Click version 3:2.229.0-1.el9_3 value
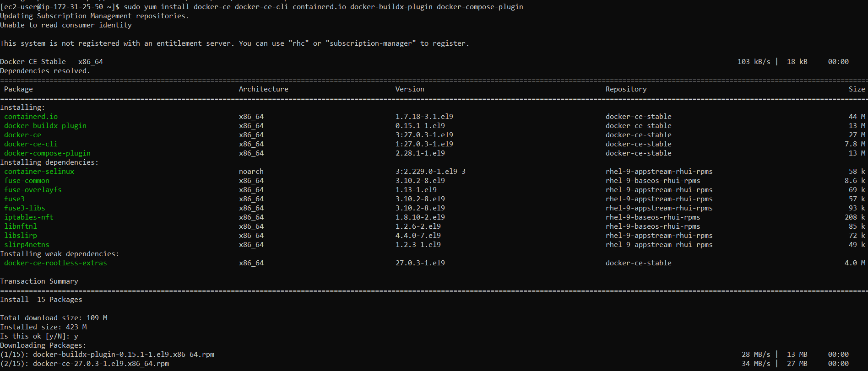The width and height of the screenshot is (868, 371). 430,172
